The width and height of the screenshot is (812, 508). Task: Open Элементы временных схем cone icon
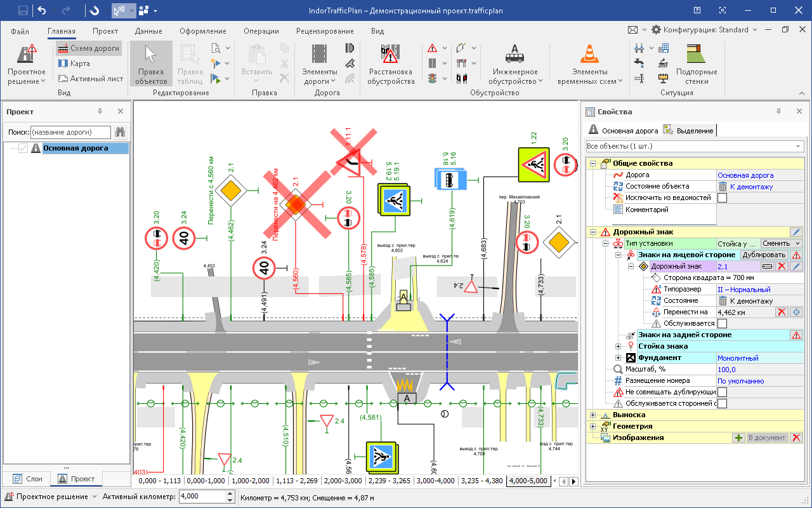coord(589,55)
